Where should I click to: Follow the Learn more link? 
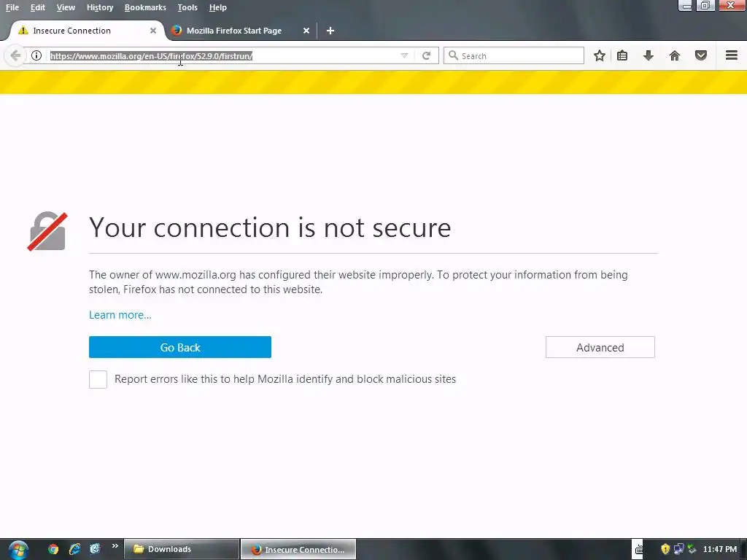pos(120,315)
